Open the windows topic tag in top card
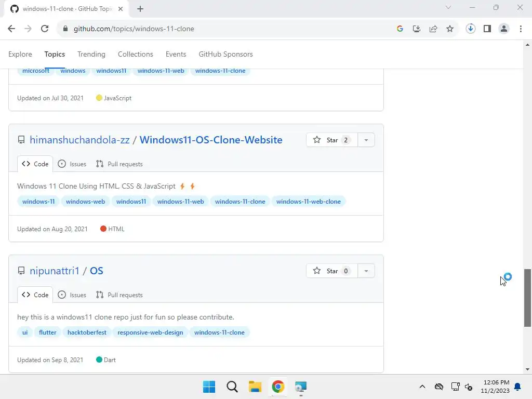This screenshot has width=532, height=399. point(73,71)
